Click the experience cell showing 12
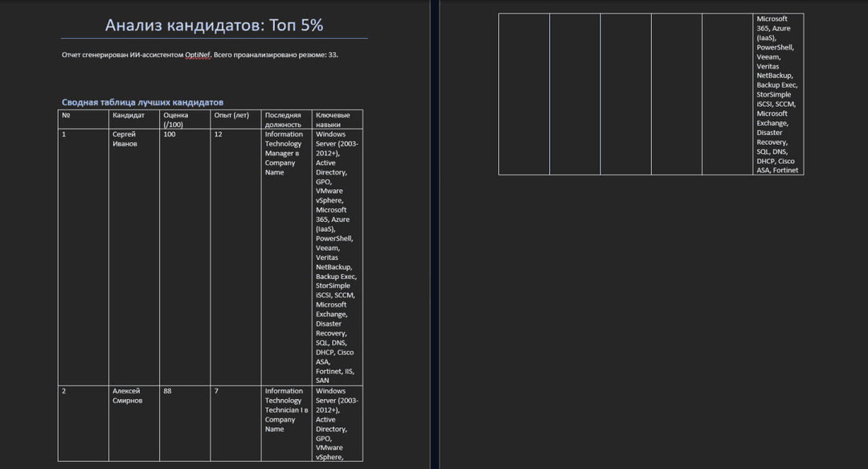The height and width of the screenshot is (469, 868). click(x=218, y=134)
